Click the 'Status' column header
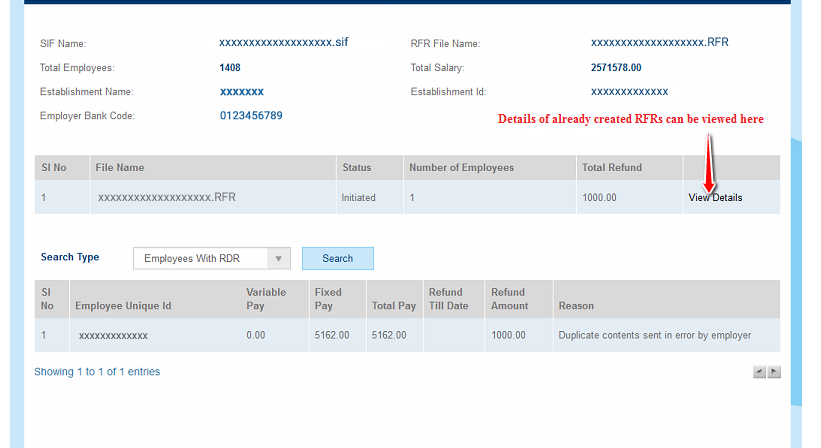This screenshot has height=448, width=821. [x=356, y=168]
